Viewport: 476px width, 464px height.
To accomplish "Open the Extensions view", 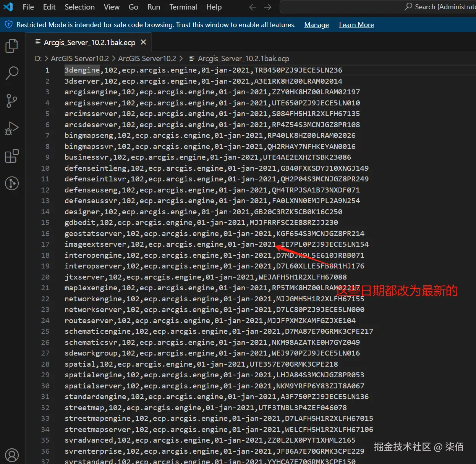I will tap(12, 156).
